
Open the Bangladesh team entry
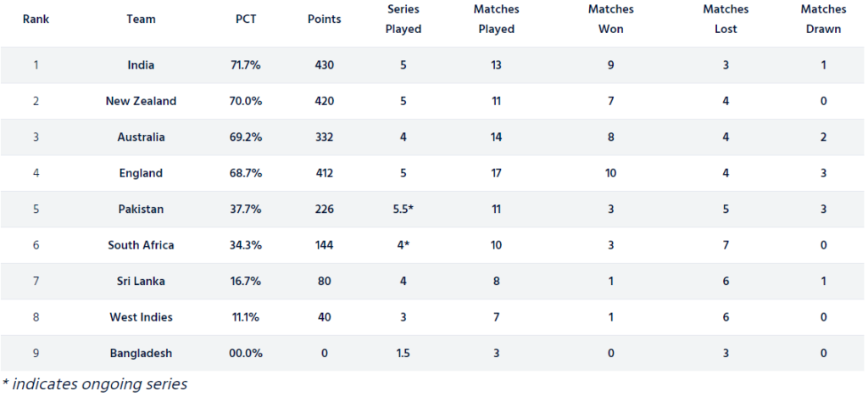coord(141,353)
